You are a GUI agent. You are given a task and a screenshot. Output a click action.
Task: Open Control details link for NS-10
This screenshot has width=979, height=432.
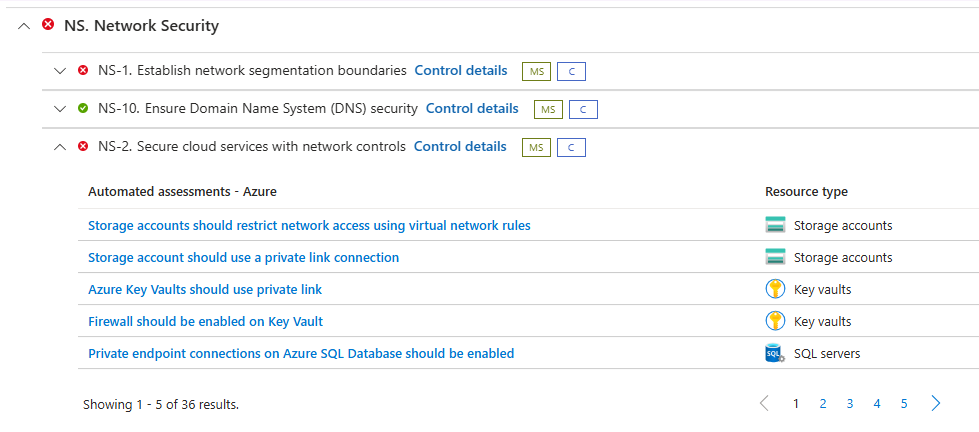pyautogui.click(x=472, y=108)
